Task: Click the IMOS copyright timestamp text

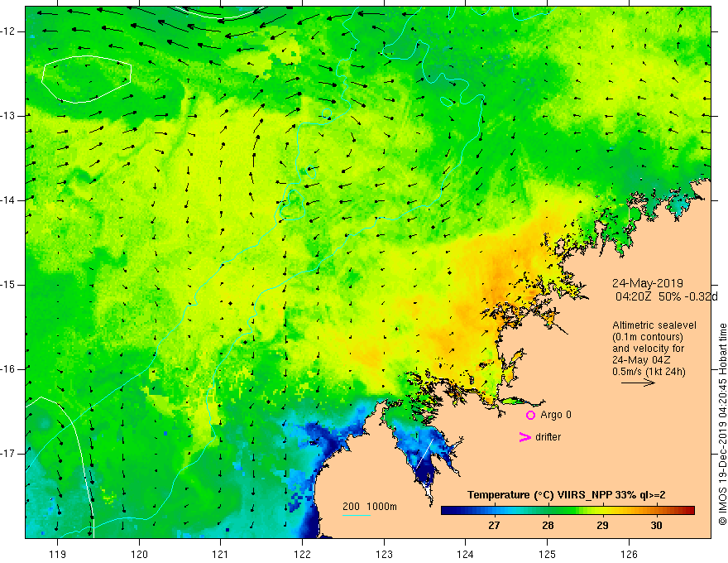Action: click(722, 425)
